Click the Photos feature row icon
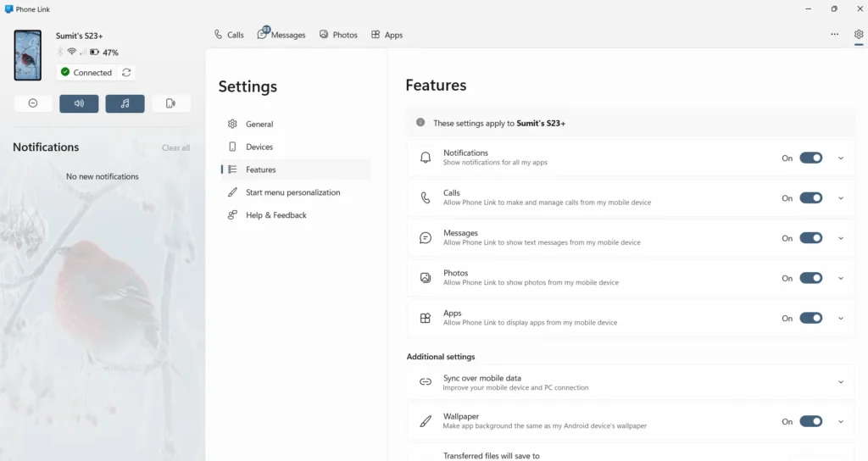The width and height of the screenshot is (868, 461). 426,278
